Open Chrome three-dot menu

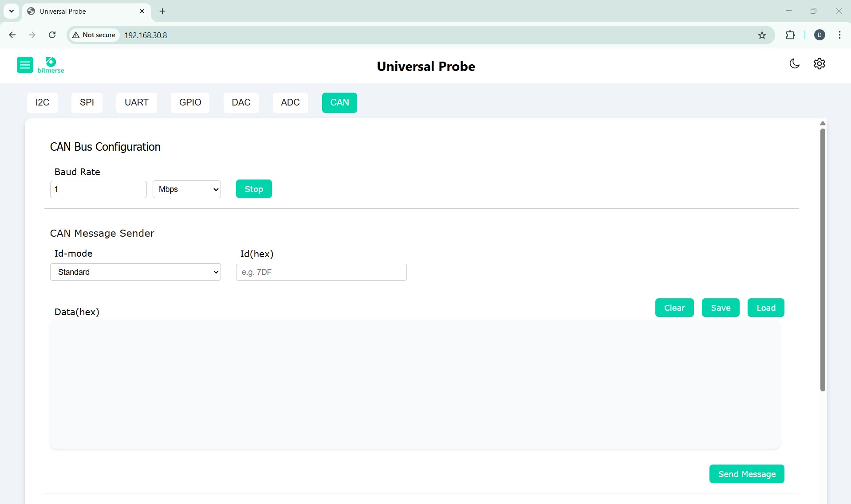(839, 35)
